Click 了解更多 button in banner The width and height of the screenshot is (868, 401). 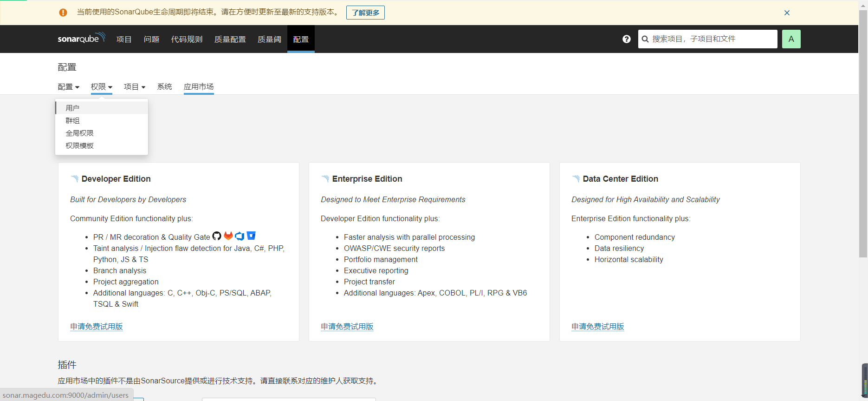365,13
